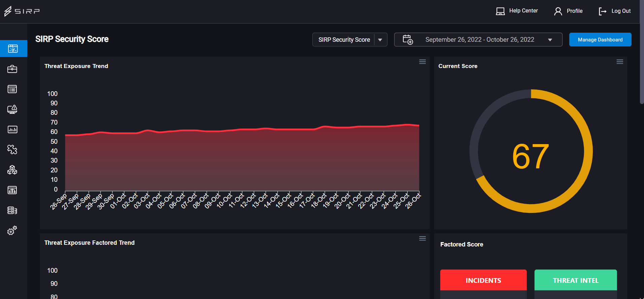Click the Profile user icon
644x299 pixels.
coord(558,11)
